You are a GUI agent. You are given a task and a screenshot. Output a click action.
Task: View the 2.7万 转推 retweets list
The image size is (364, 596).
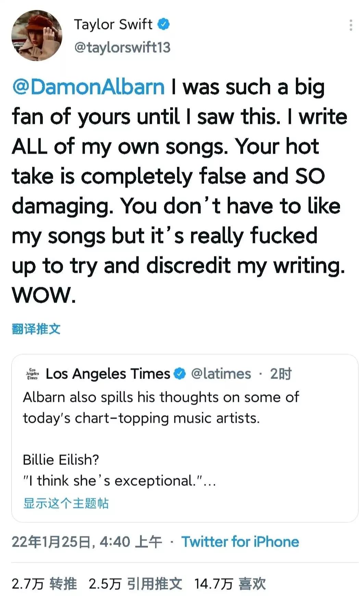point(44,584)
